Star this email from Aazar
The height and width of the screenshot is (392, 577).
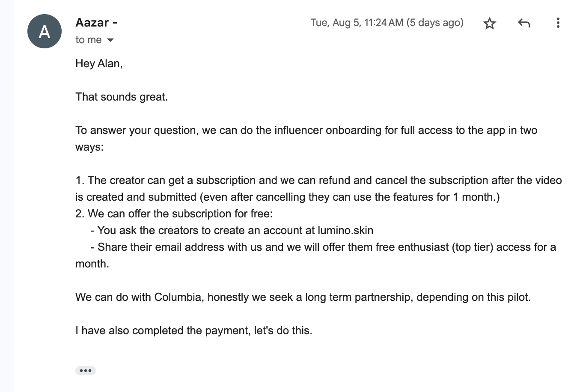coord(489,23)
